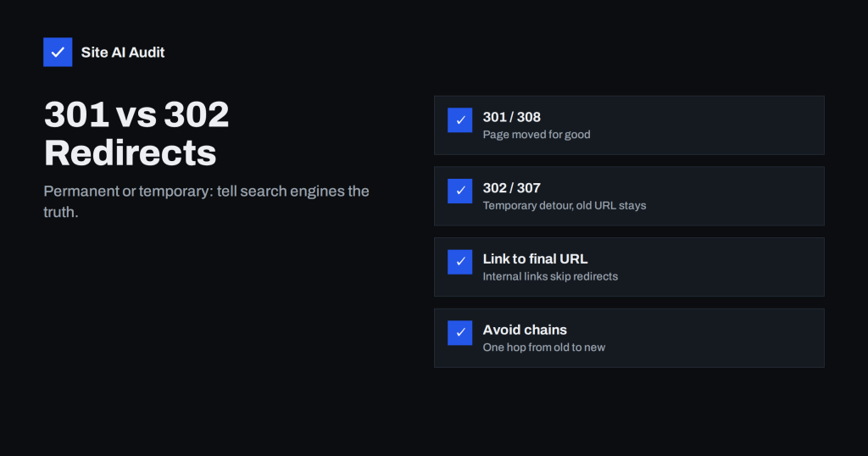868x456 pixels.
Task: Open the 301 / 308 card
Action: pos(629,125)
